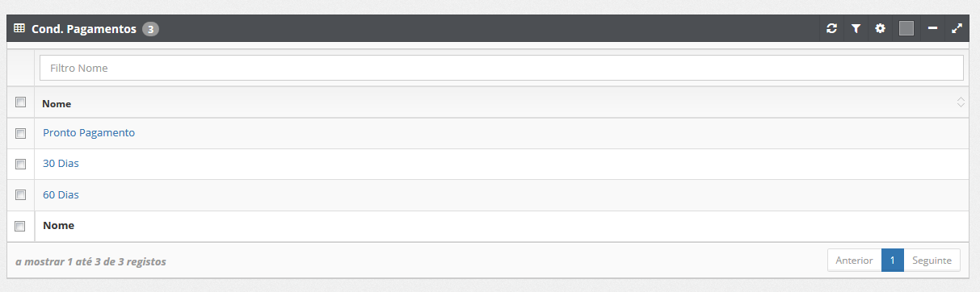Click the refresh icon in panel header
This screenshot has height=292, width=980.
click(831, 28)
